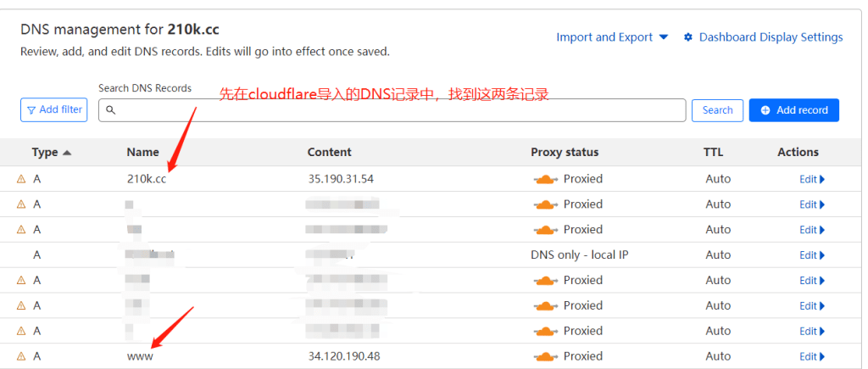Expand Edit for the www record
The image size is (868, 369).
click(812, 356)
